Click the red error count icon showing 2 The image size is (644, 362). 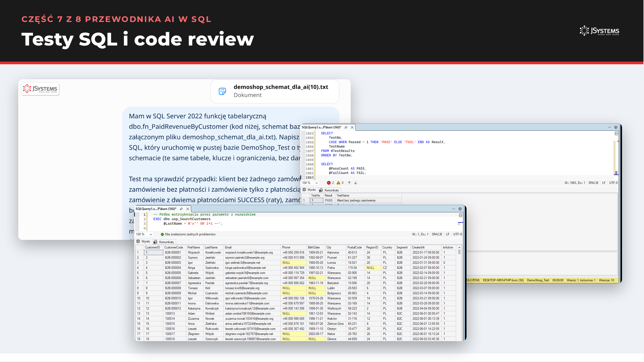pyautogui.click(x=329, y=183)
